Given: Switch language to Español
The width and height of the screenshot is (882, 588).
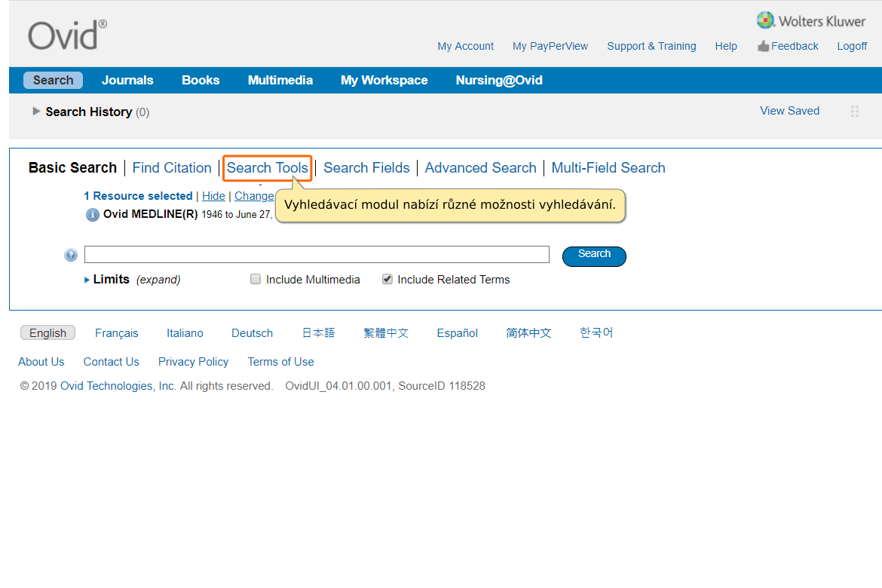Looking at the screenshot, I should tap(458, 333).
